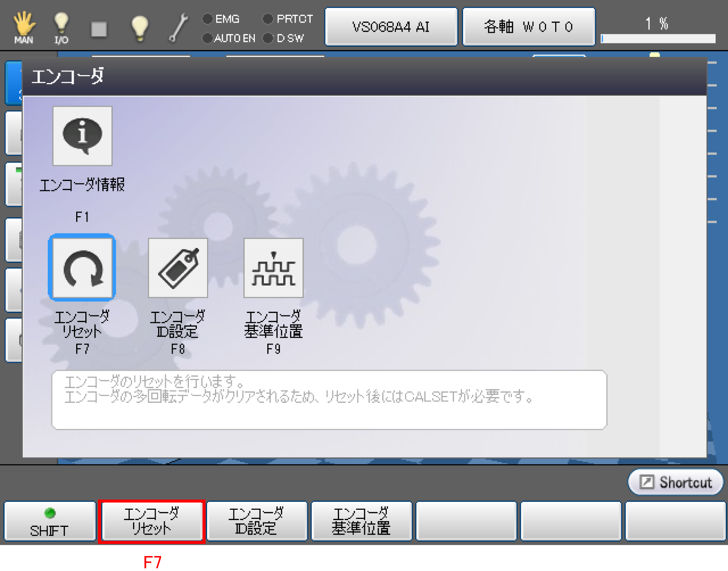Click the wrench tool icon in top bar

point(179,28)
